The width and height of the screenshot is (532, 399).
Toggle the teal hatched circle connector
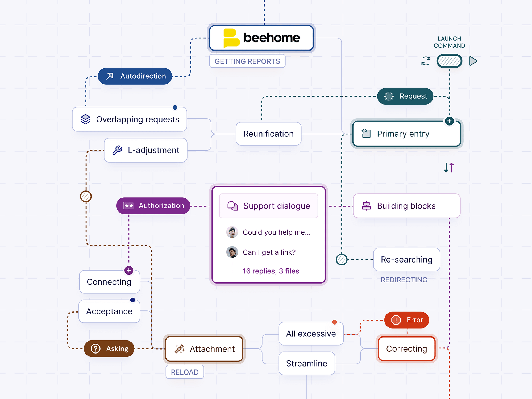pyautogui.click(x=342, y=260)
